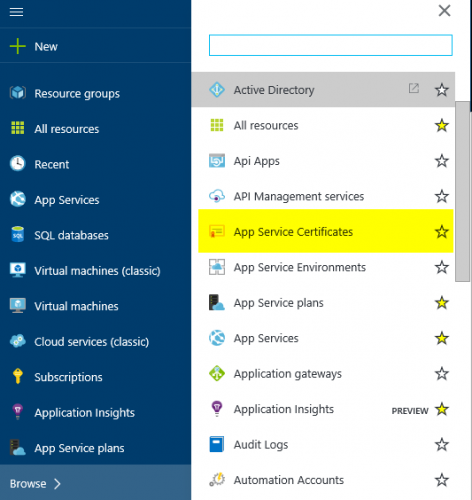Click the sidebar Application Insights bulb icon
The width and height of the screenshot is (472, 500).
pos(18,412)
